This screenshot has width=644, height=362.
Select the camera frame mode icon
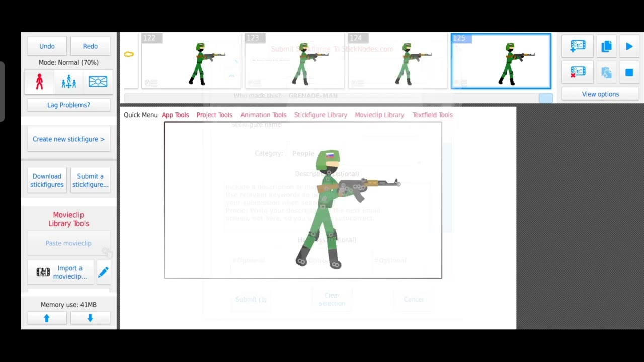tap(98, 82)
